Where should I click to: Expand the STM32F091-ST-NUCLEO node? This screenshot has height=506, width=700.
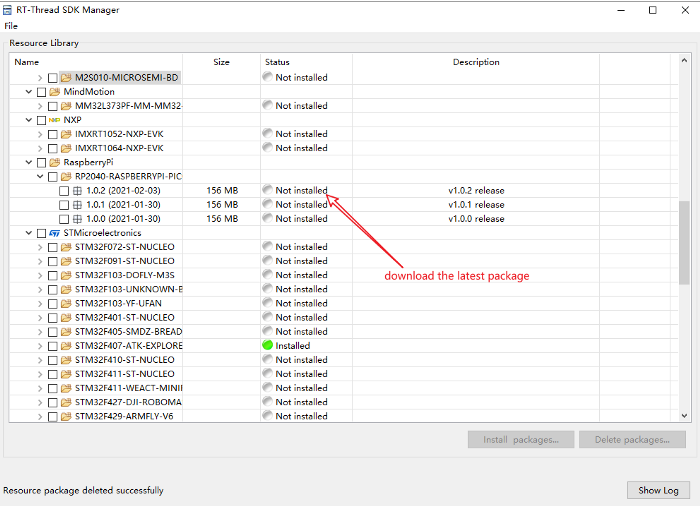(x=40, y=261)
